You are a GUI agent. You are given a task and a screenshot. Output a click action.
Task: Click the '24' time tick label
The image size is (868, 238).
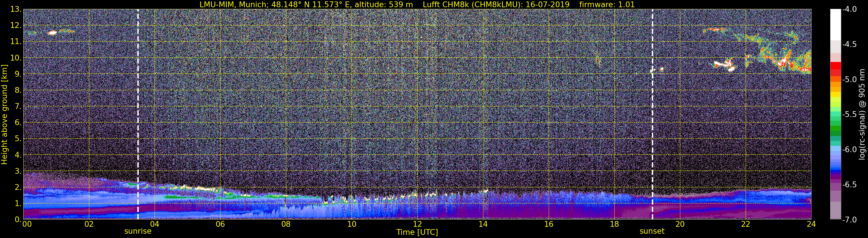pos(811,224)
